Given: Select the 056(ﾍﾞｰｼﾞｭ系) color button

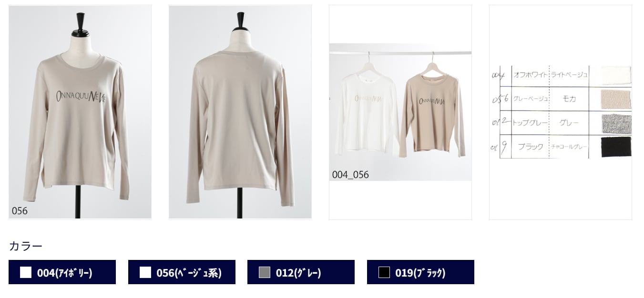Looking at the screenshot, I should coord(182,272).
